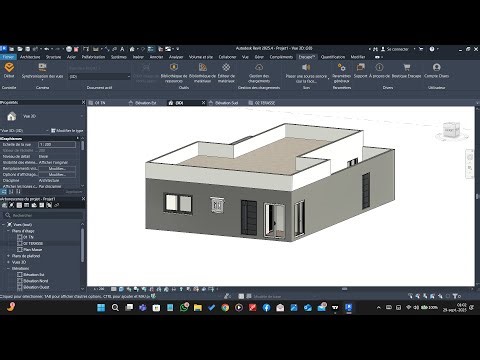The height and width of the screenshot is (360, 480).
Task: Click the Autodesk store cart icon in title bar
Action: point(421,49)
